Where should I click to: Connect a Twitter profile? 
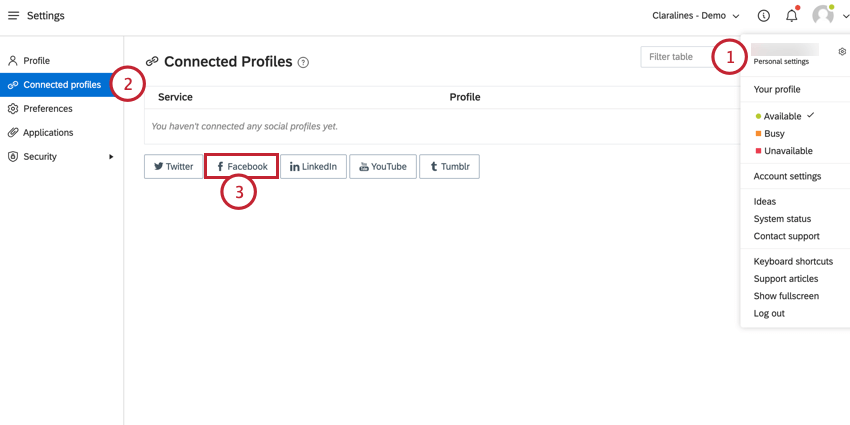pyautogui.click(x=173, y=166)
